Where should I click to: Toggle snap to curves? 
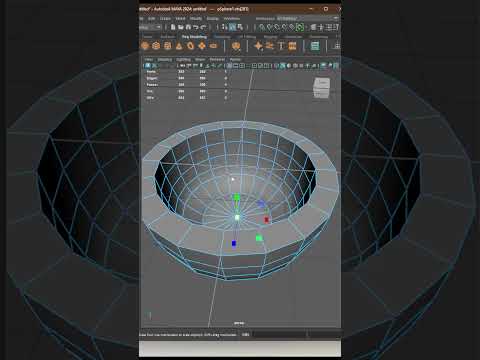coord(270,27)
